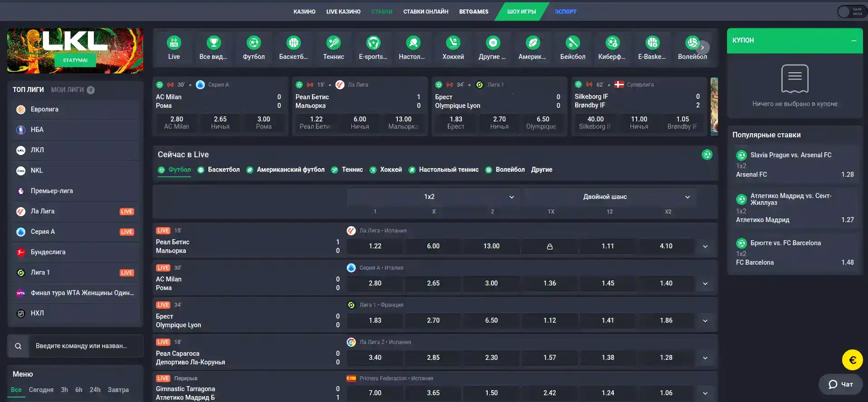Expand more markets for AC Milan match
The height and width of the screenshot is (402, 868).
pos(705,284)
